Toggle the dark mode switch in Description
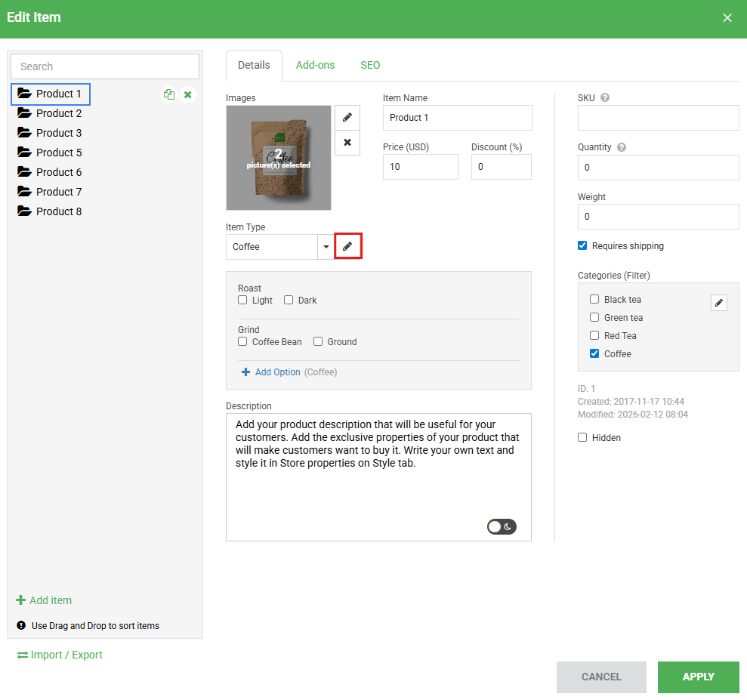This screenshot has width=747, height=700. coord(502,527)
